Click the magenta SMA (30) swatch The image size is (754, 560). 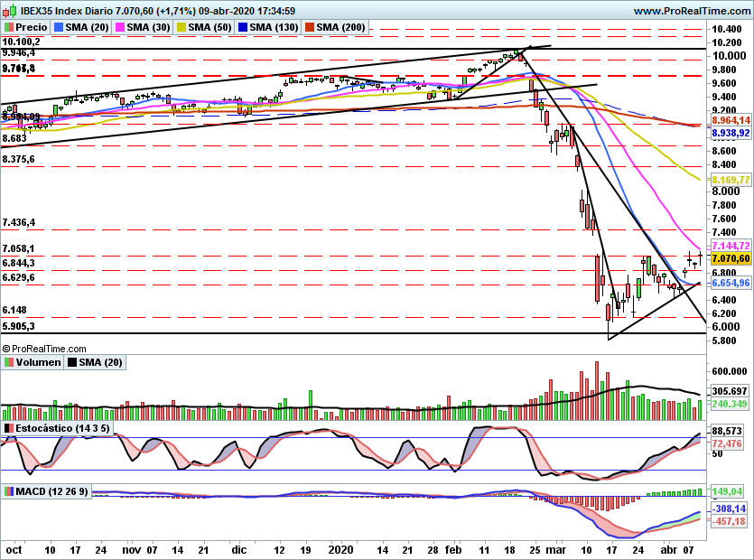coord(119,27)
